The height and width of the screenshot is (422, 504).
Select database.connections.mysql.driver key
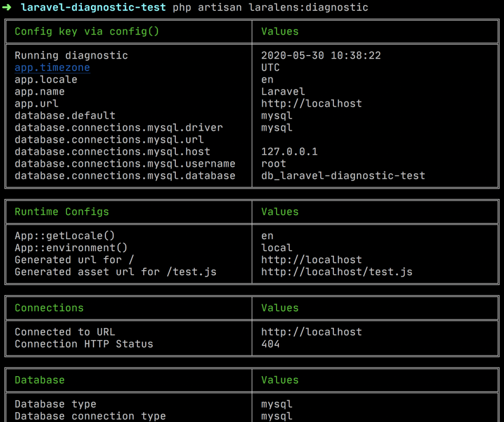(119, 128)
